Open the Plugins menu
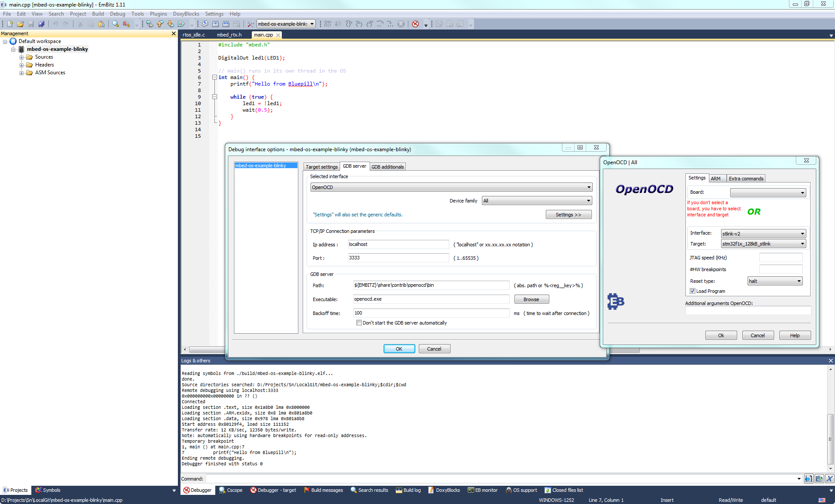 (158, 14)
